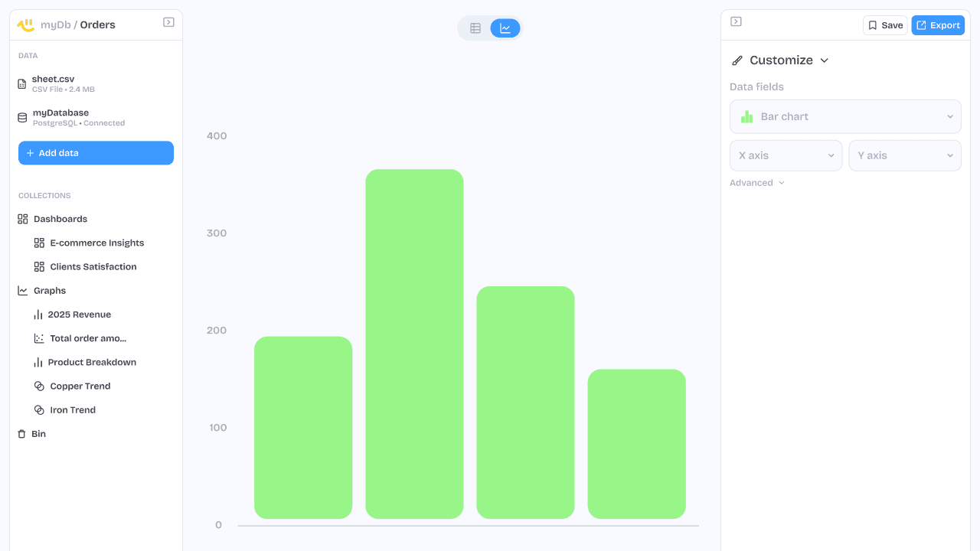Click the Export button
Image resolution: width=980 pixels, height=551 pixels.
click(x=938, y=25)
